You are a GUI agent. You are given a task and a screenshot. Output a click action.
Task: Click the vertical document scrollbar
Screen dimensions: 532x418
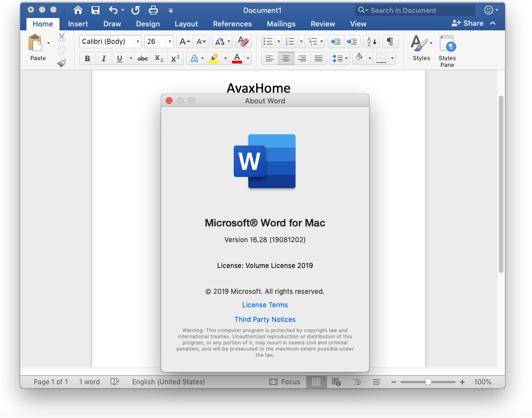point(501,184)
